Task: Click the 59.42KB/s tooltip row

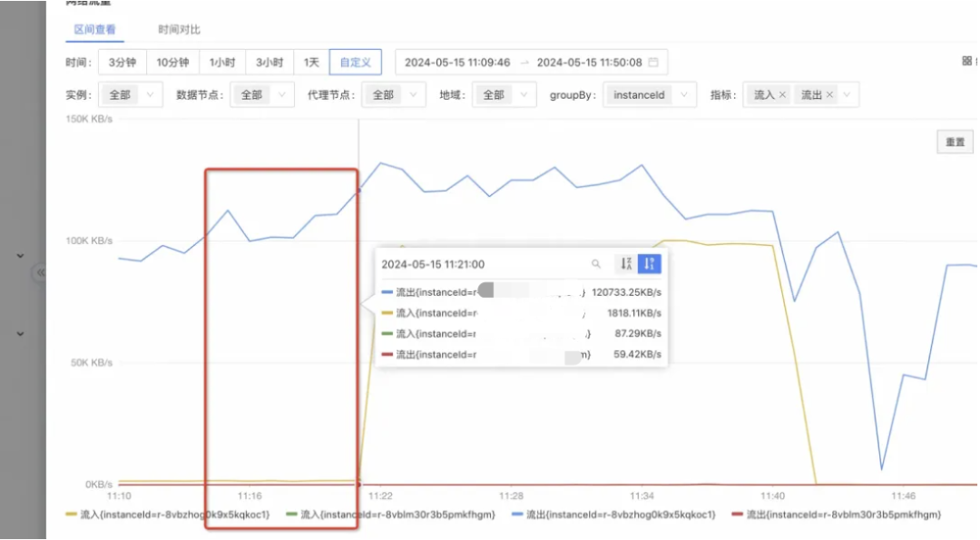Action: pos(521,354)
